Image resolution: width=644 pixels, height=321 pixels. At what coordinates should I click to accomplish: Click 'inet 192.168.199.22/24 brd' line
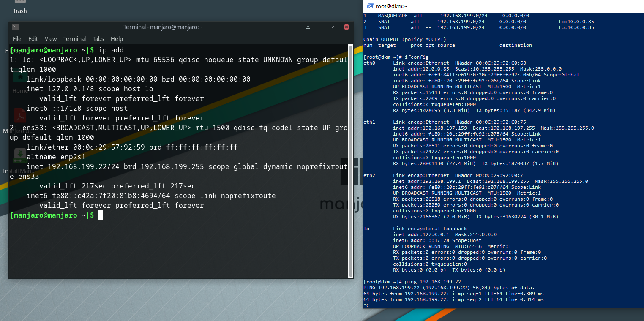pyautogui.click(x=187, y=166)
